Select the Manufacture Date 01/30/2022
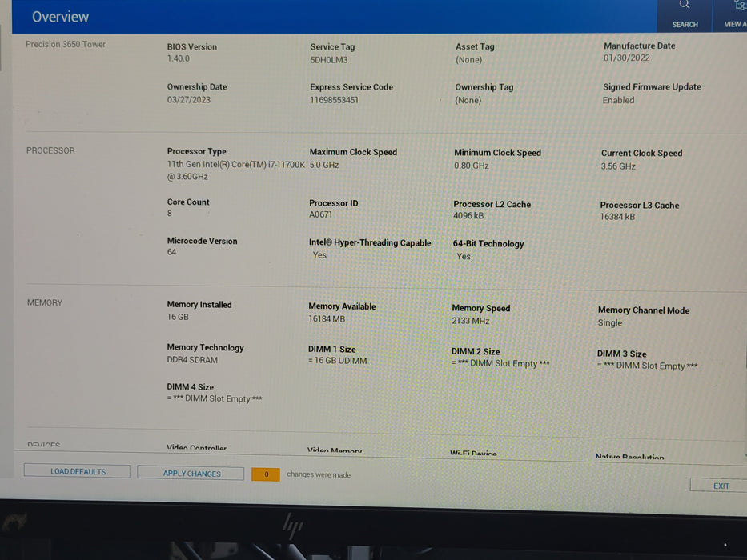The height and width of the screenshot is (560, 747). point(626,58)
